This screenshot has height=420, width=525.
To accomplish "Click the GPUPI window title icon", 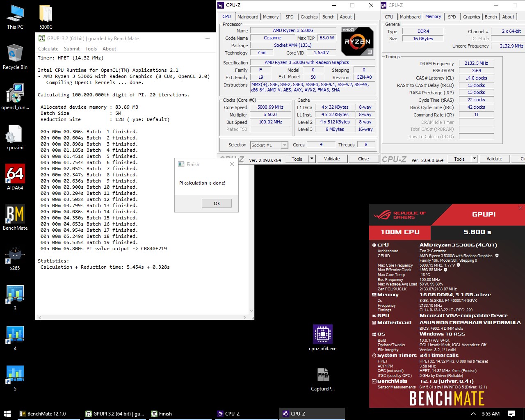I will [41, 38].
